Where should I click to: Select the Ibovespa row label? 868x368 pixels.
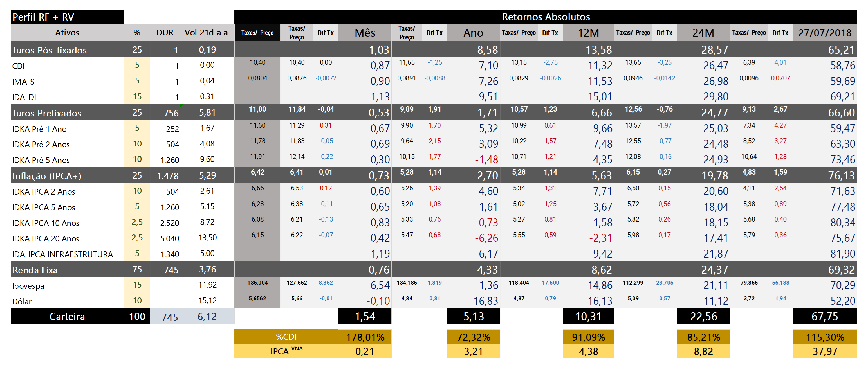point(28,286)
